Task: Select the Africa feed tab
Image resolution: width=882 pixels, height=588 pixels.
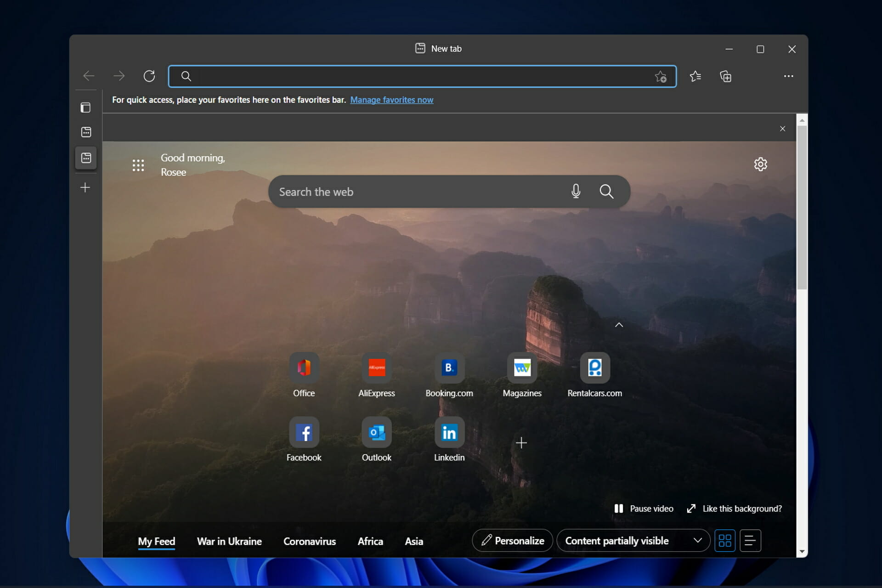Action: coord(370,542)
